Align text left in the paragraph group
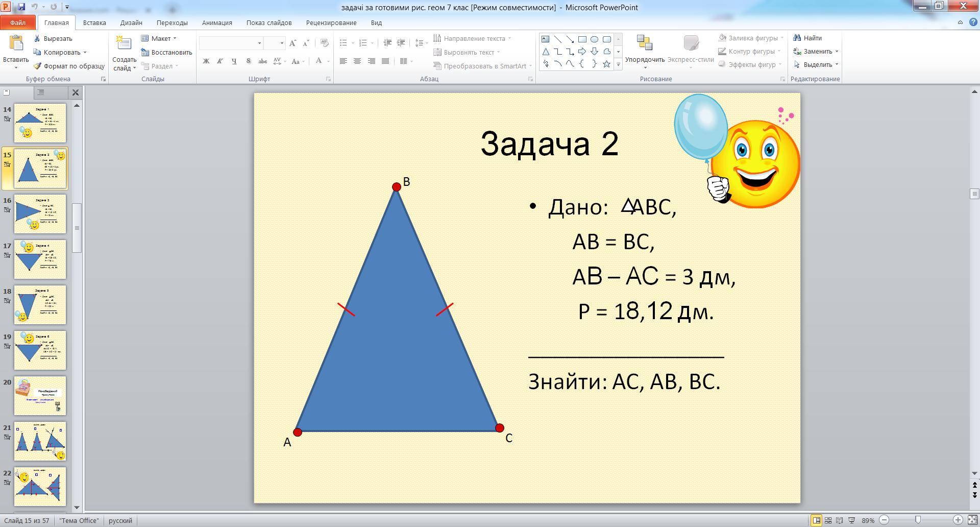 (x=344, y=61)
